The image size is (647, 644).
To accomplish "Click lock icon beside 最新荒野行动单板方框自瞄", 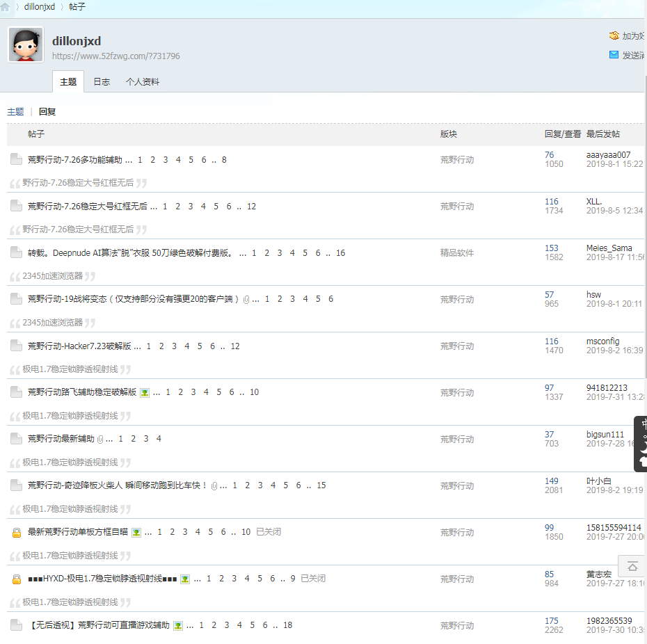I will pos(17,533).
